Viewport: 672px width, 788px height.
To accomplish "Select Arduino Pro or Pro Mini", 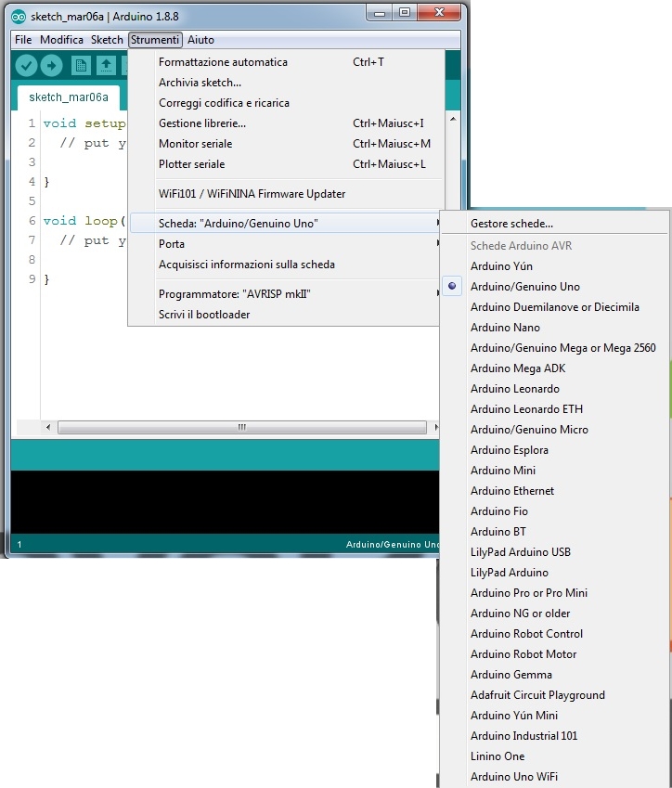I will 555,593.
